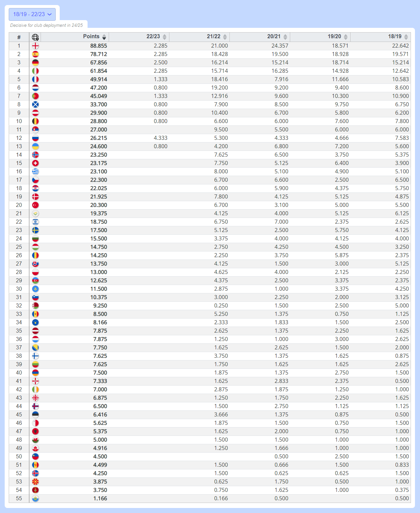Select the Czech Republic flag in row 17
The width and height of the screenshot is (420, 513).
(x=35, y=180)
